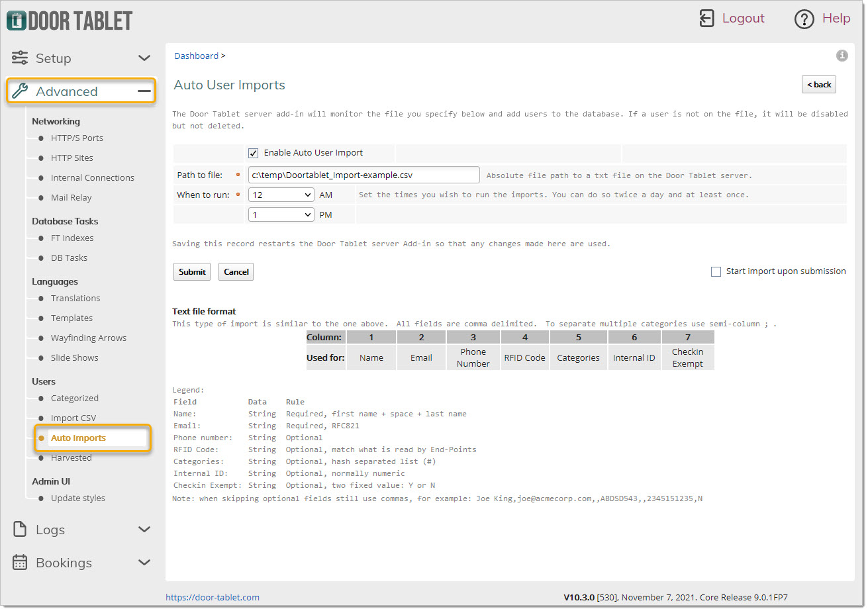The height and width of the screenshot is (611, 868).
Task: Click the Setup sliders icon
Action: click(x=20, y=58)
